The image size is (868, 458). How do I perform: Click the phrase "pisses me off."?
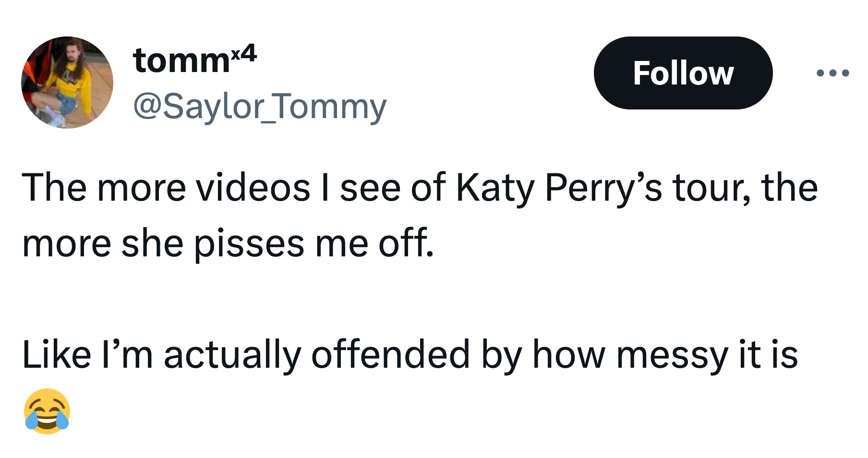click(314, 244)
